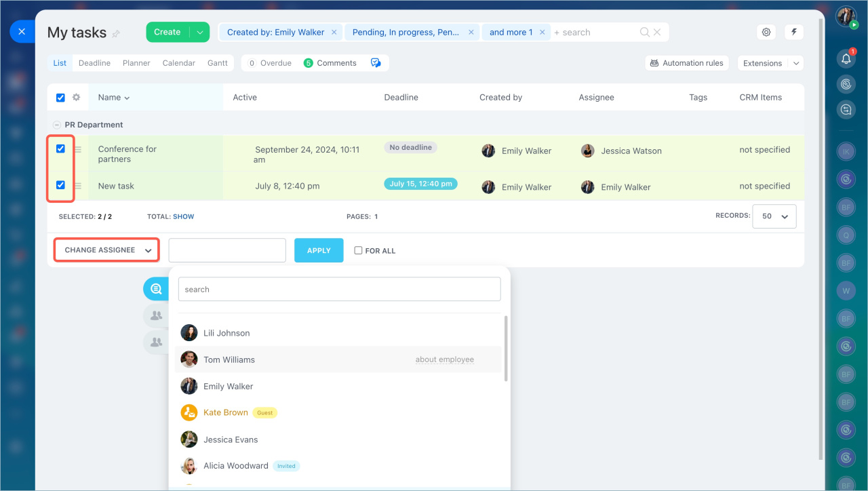Expand the Records 50 per page dropdown
This screenshot has height=491, width=868.
(774, 216)
